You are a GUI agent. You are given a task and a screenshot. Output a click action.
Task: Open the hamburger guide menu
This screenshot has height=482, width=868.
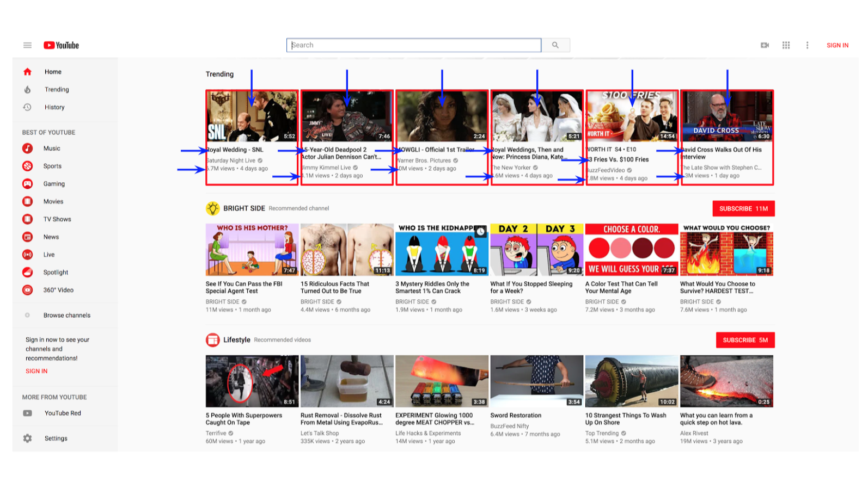point(27,45)
